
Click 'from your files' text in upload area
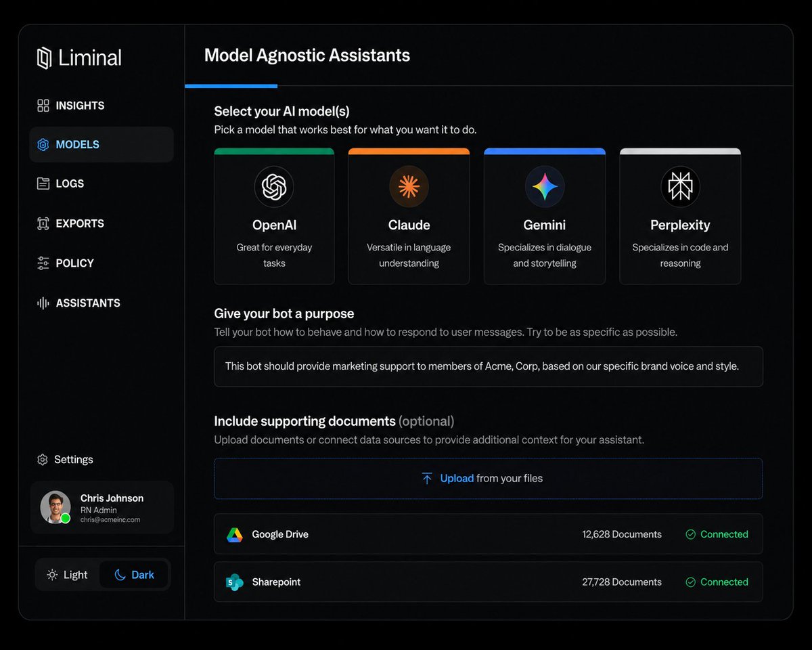[510, 479]
